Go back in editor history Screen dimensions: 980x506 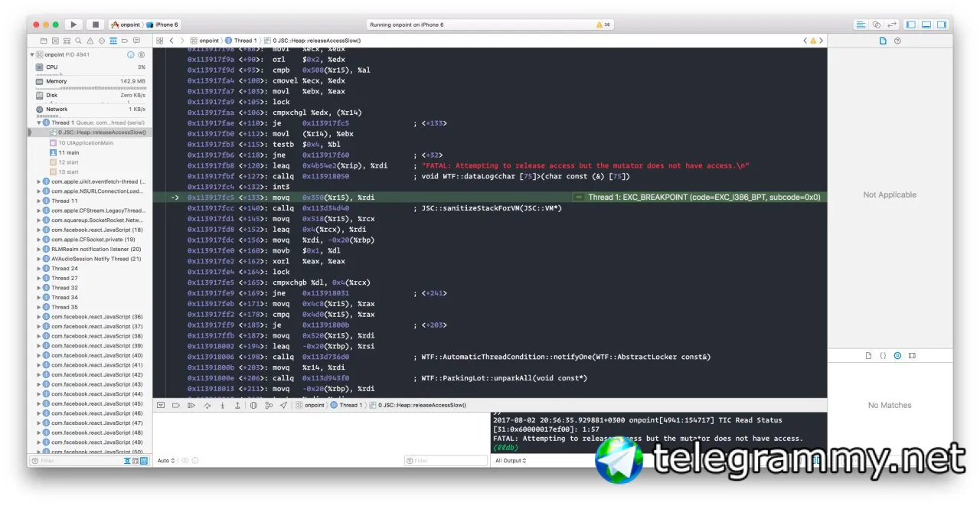pos(171,41)
